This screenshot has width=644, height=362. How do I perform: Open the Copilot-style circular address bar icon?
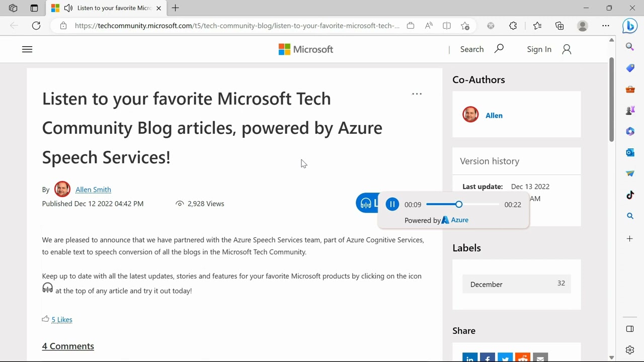point(491,26)
